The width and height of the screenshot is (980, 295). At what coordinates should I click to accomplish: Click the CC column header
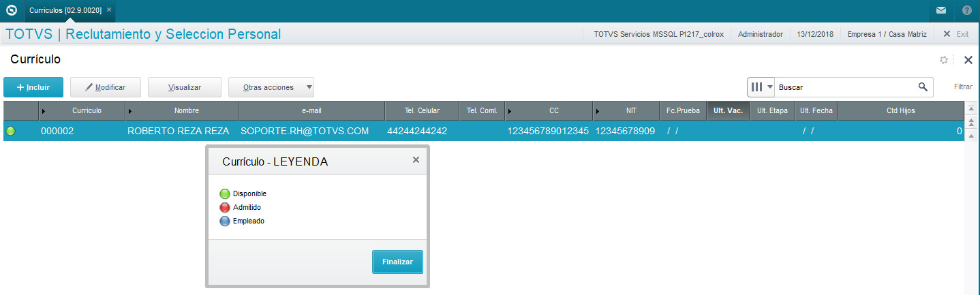pos(549,110)
